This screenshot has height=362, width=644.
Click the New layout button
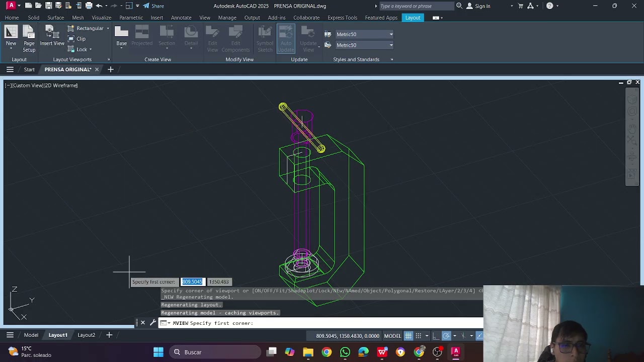11,38
